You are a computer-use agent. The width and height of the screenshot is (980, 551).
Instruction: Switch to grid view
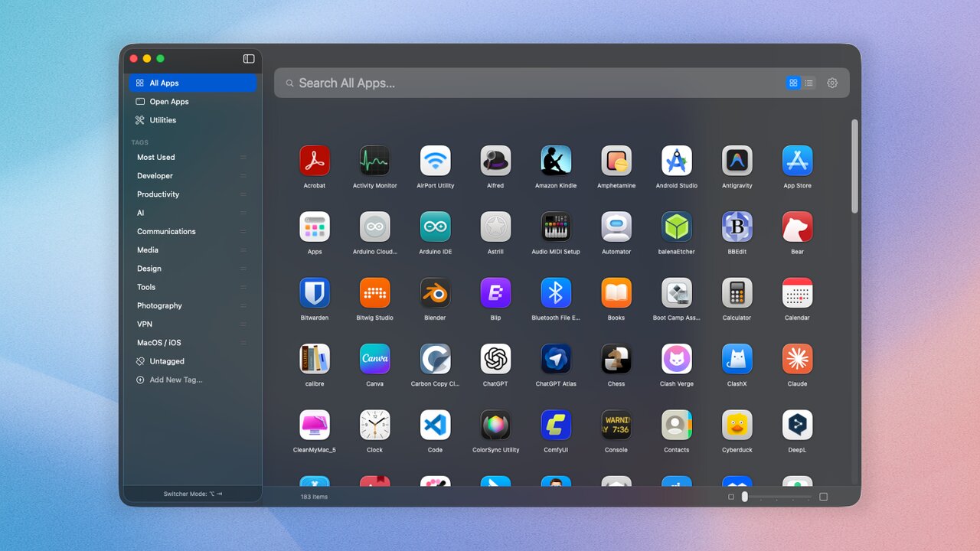pos(793,83)
